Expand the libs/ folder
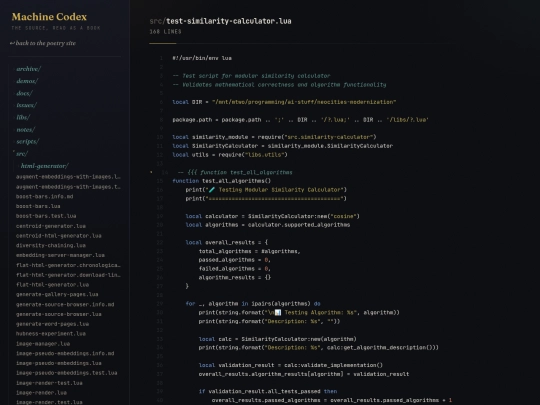The width and height of the screenshot is (540, 405). 23,117
